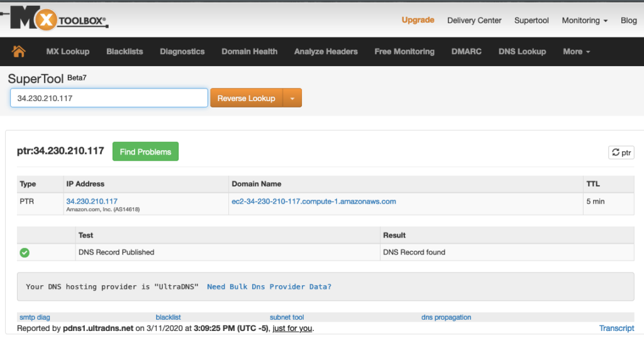Click the green check status icon

(x=25, y=253)
